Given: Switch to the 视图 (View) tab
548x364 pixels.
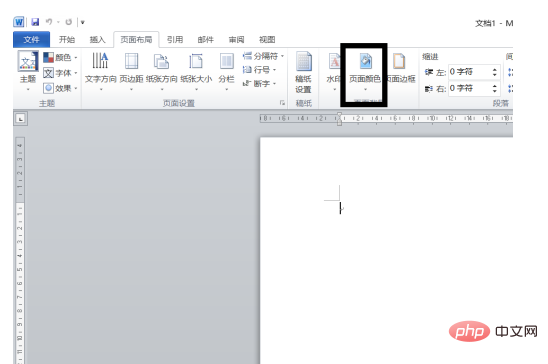Looking at the screenshot, I should pyautogui.click(x=267, y=39).
